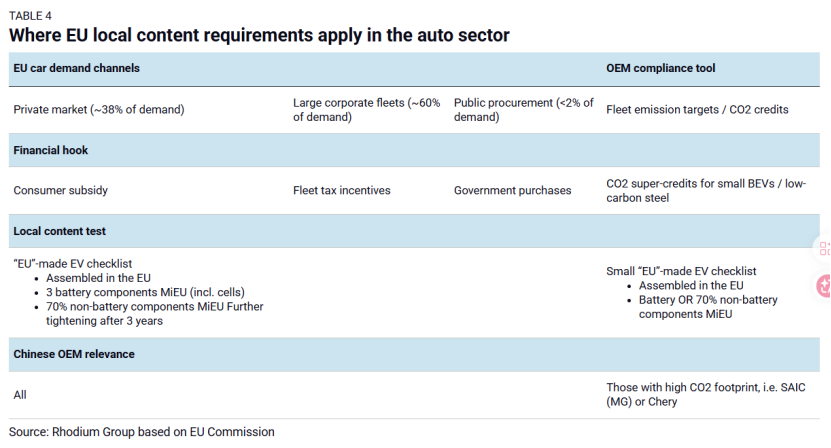Click the 'Chinese OEM relevance' section header
This screenshot has height=448, width=831.
point(73,353)
